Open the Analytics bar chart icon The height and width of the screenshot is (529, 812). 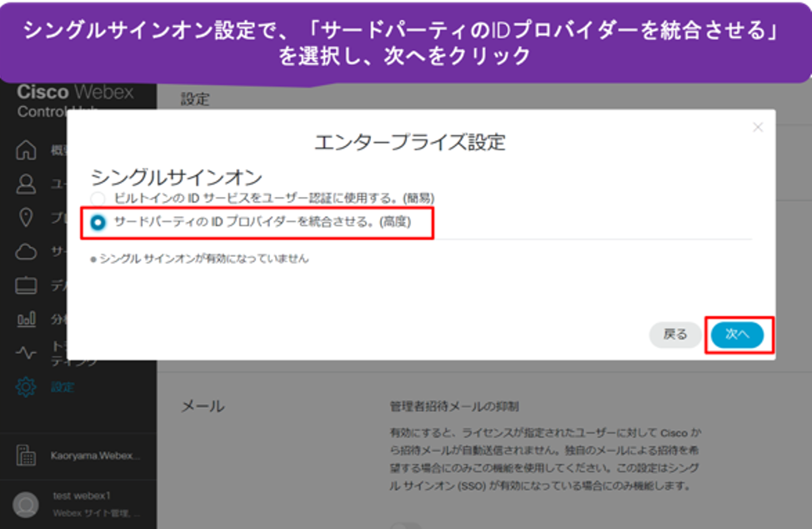pos(27,319)
